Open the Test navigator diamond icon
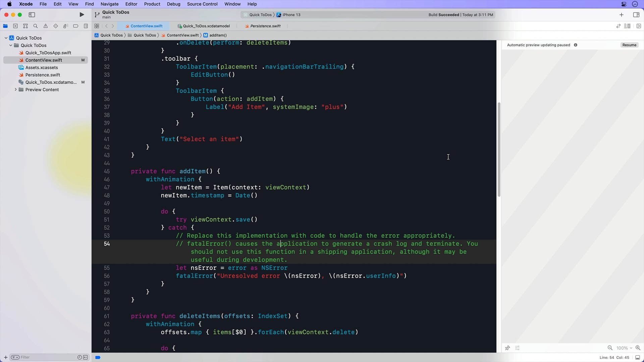Screen dimensions: 644x362 [56, 26]
